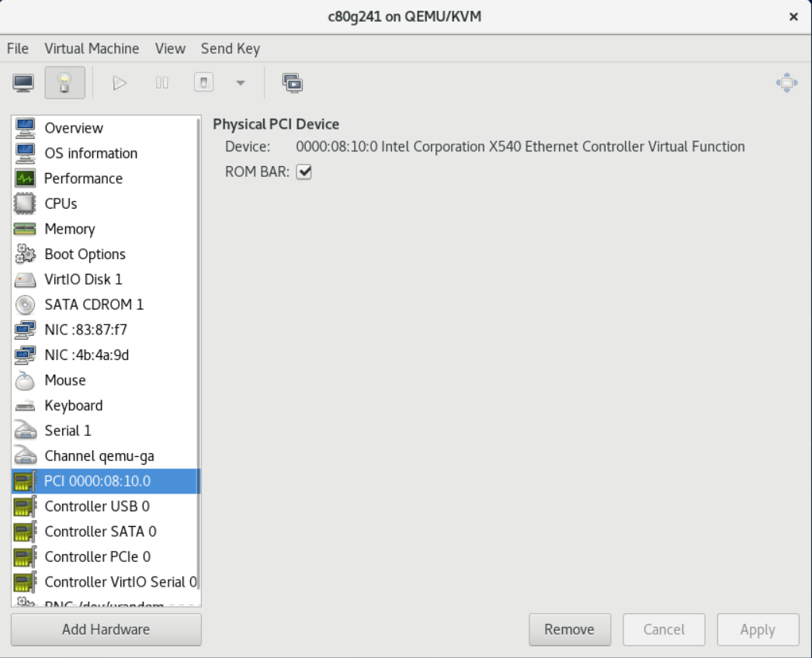The image size is (812, 658).
Task: Show virtual hardware details lightbulb
Action: (64, 83)
